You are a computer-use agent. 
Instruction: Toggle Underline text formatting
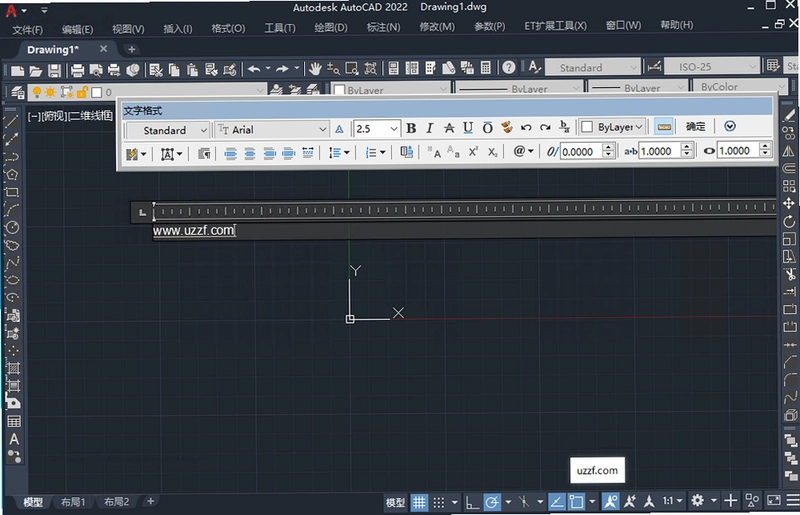point(468,128)
